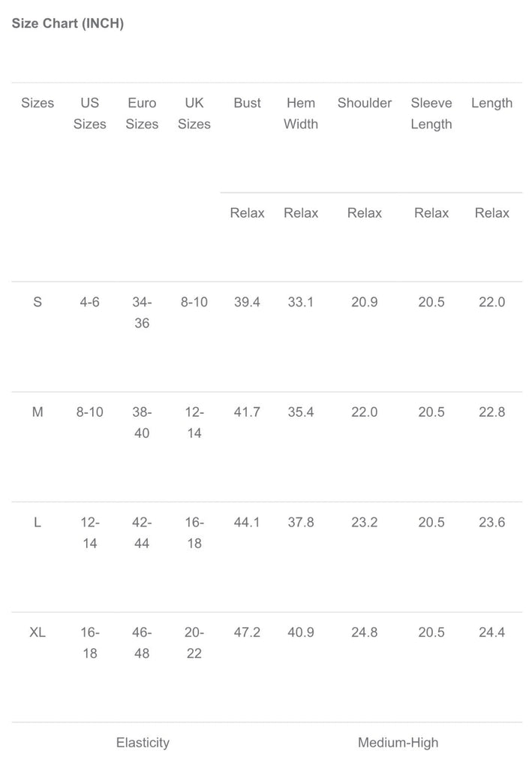Click the Euro Sizes column header
532x769 pixels.
tap(142, 113)
